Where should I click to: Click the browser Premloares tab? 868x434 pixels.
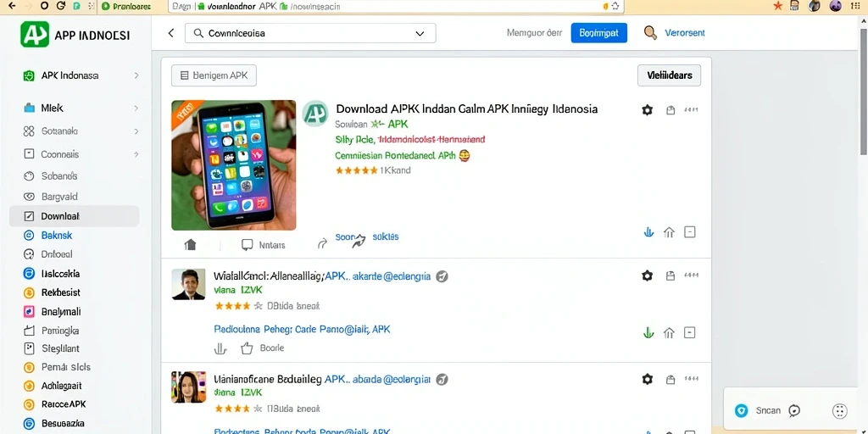coord(127,7)
